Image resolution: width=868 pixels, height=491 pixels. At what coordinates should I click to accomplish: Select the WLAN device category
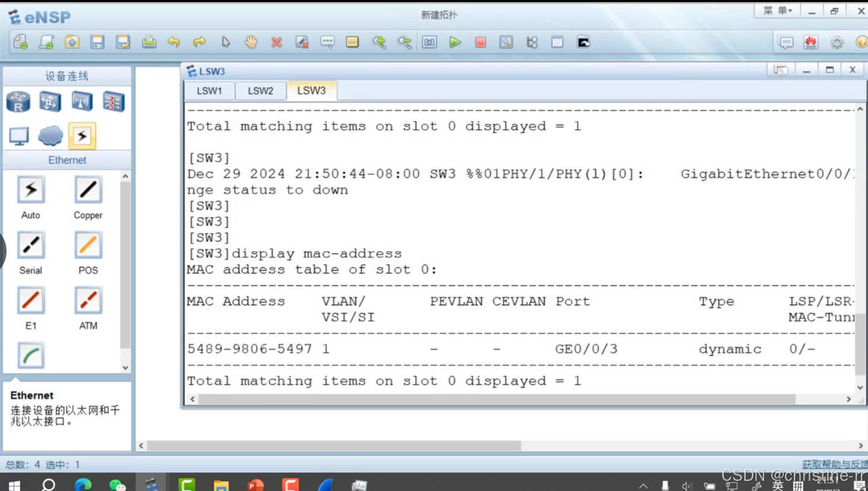pos(82,102)
